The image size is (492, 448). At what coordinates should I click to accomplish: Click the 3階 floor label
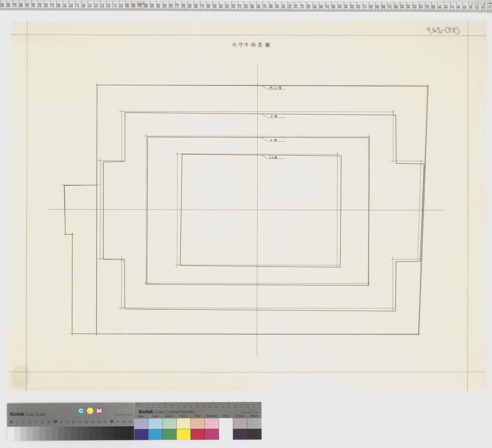pyautogui.click(x=274, y=116)
